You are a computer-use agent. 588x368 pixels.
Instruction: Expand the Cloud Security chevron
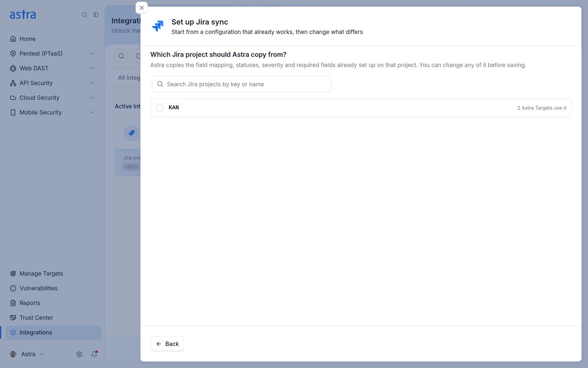92,98
